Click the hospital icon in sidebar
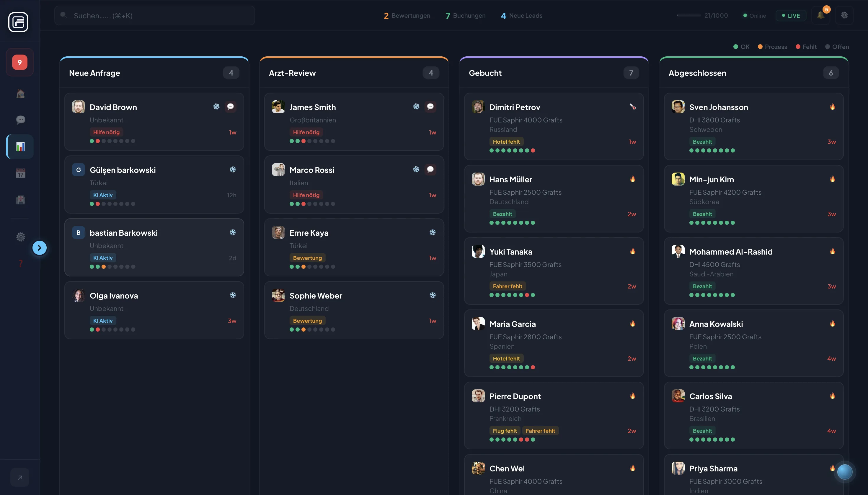Viewport: 868px width, 495px height. 20,200
